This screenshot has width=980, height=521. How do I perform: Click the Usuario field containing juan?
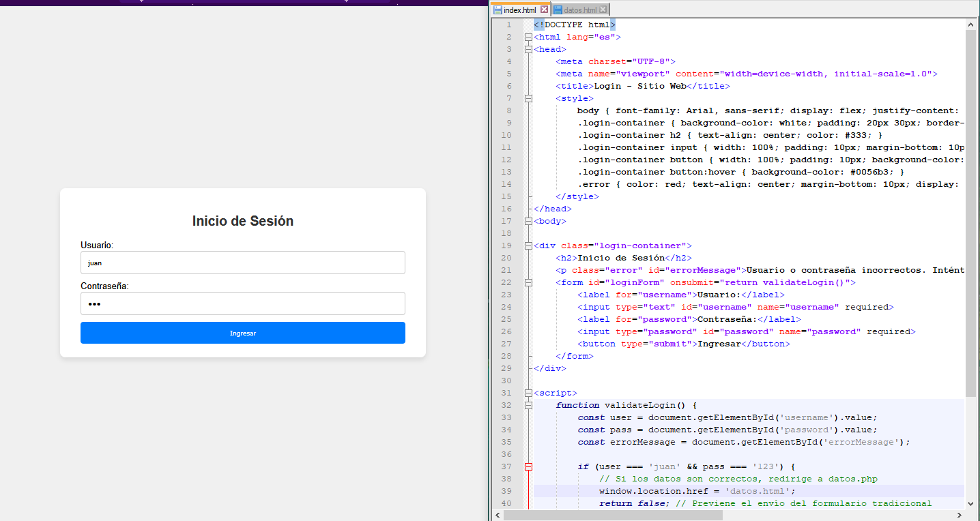pos(242,263)
